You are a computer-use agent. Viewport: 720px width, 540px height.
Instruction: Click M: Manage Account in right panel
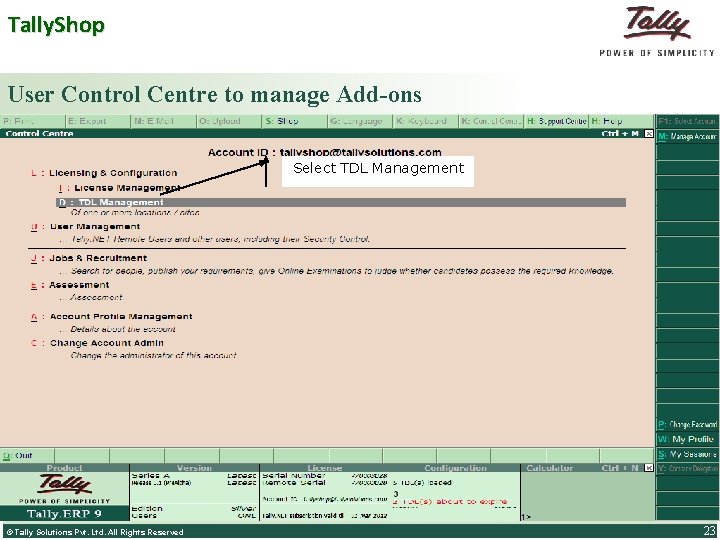pos(687,136)
